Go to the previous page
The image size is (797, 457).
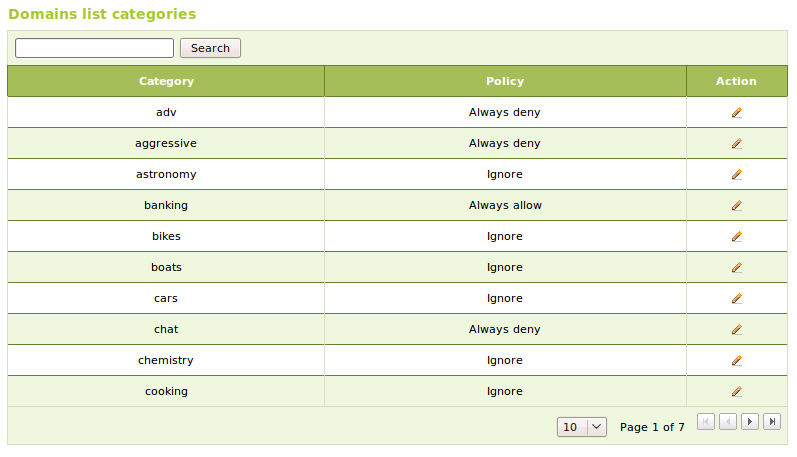pyautogui.click(x=728, y=422)
